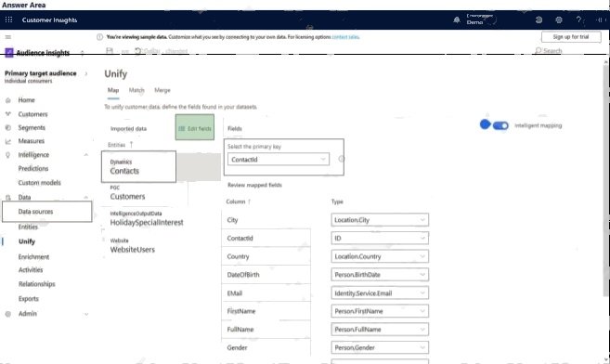Screen dimensions: 610x364
Task: Click the Edit fields button
Action: (195, 127)
